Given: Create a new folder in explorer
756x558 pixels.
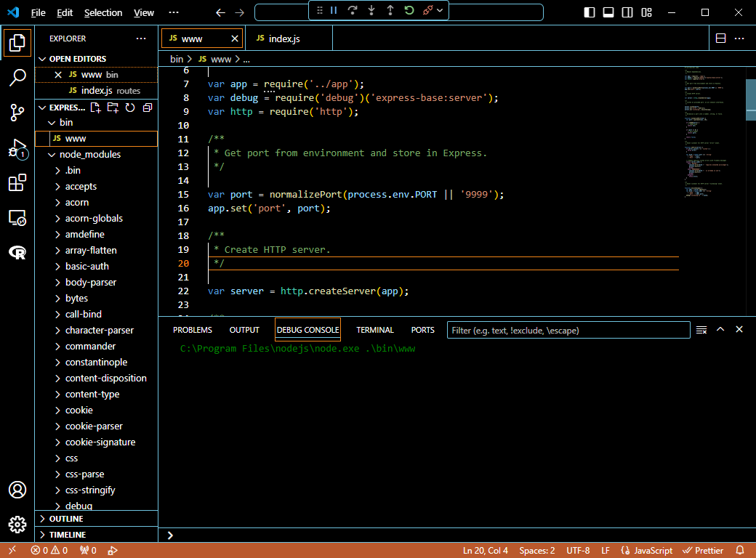Looking at the screenshot, I should [x=113, y=108].
